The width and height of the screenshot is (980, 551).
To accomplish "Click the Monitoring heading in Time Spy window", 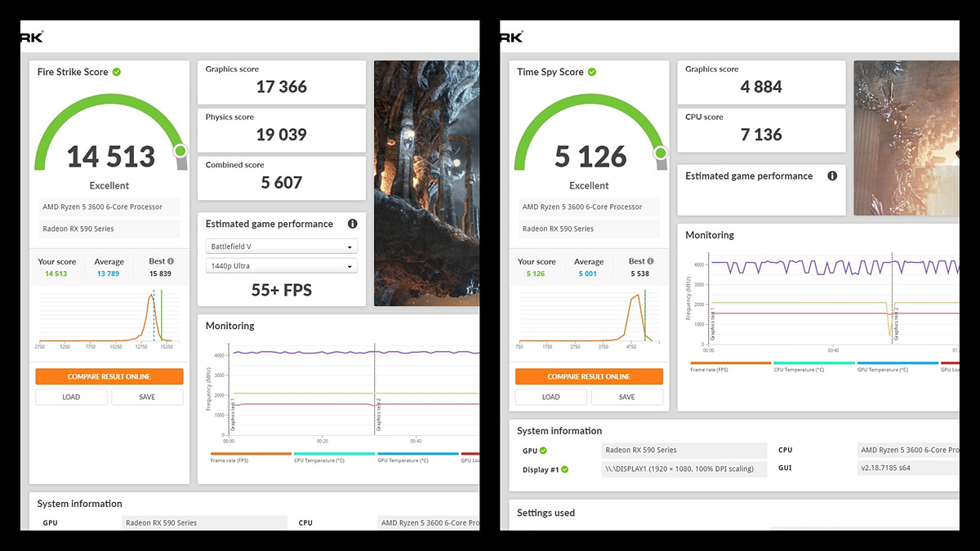I will (710, 235).
